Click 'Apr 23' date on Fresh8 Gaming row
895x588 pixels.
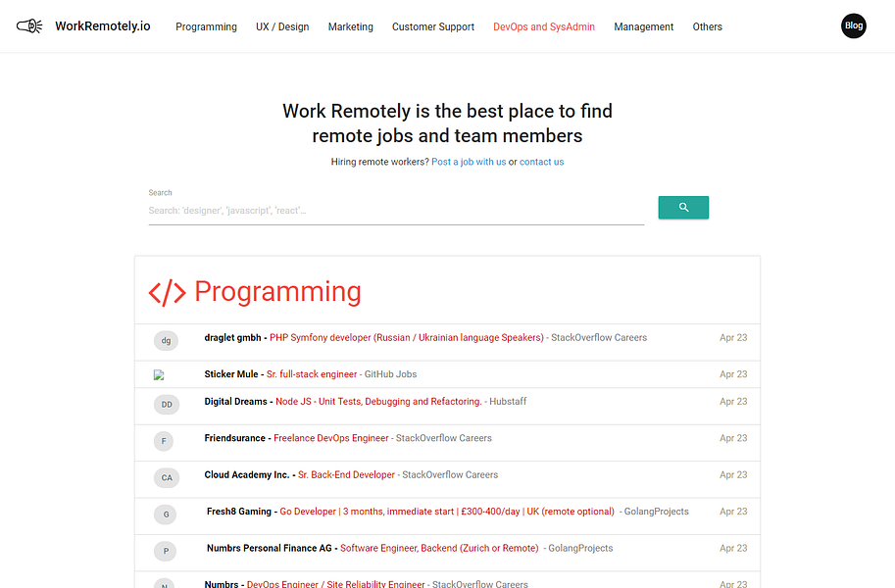pyautogui.click(x=733, y=512)
